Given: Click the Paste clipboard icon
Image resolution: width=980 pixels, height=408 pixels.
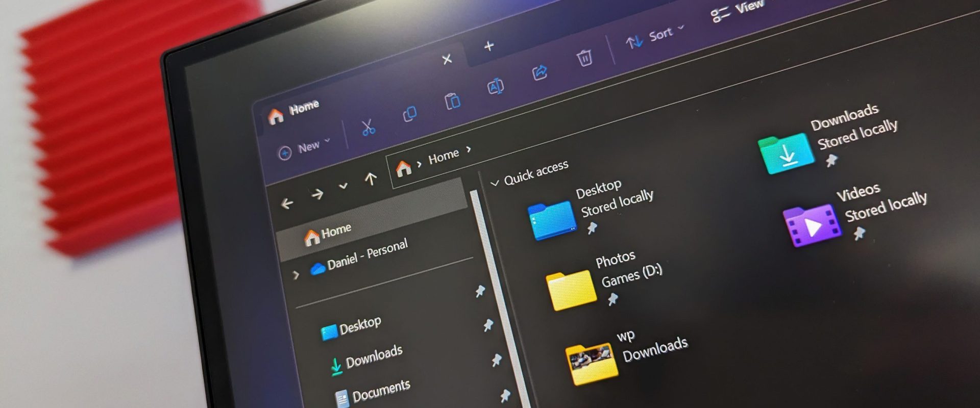Looking at the screenshot, I should click(x=452, y=101).
